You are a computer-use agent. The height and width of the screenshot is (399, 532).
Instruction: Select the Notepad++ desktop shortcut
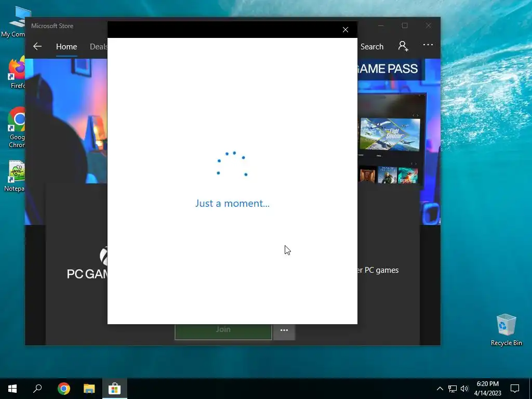(15, 176)
